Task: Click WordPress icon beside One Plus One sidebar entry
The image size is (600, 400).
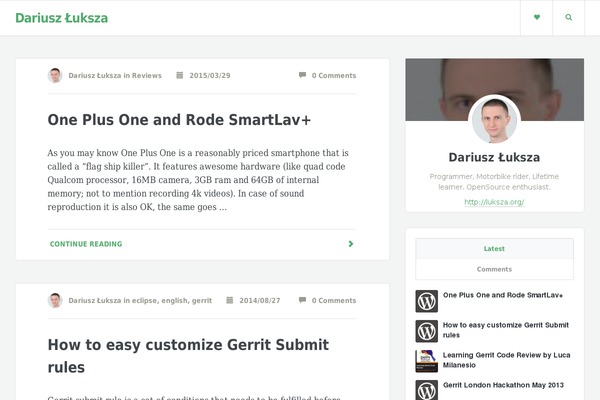Action: [x=427, y=301]
